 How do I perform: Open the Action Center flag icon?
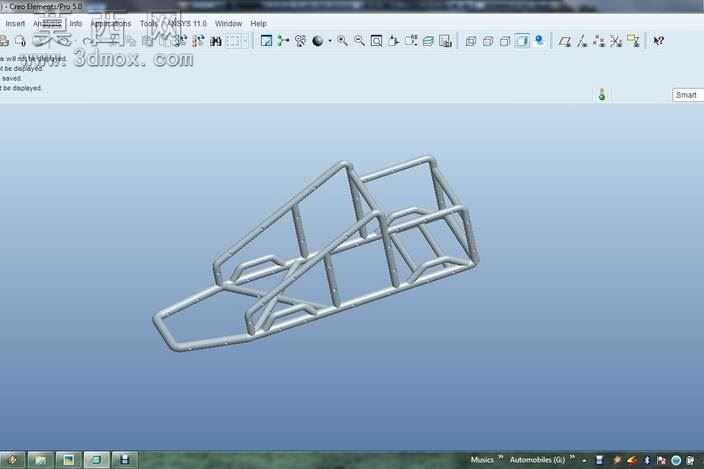coord(661,460)
